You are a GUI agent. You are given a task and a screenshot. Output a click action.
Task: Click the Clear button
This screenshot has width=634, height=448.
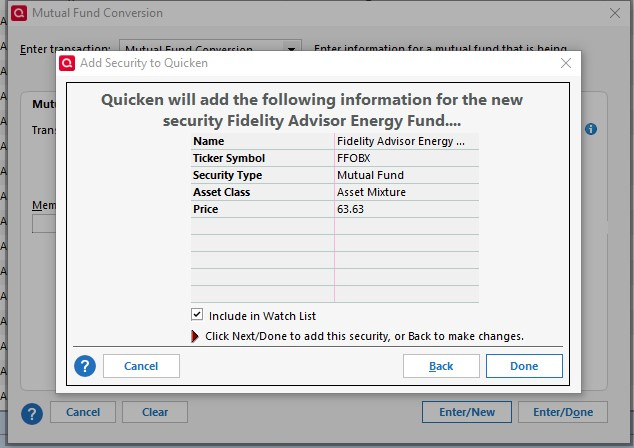155,412
